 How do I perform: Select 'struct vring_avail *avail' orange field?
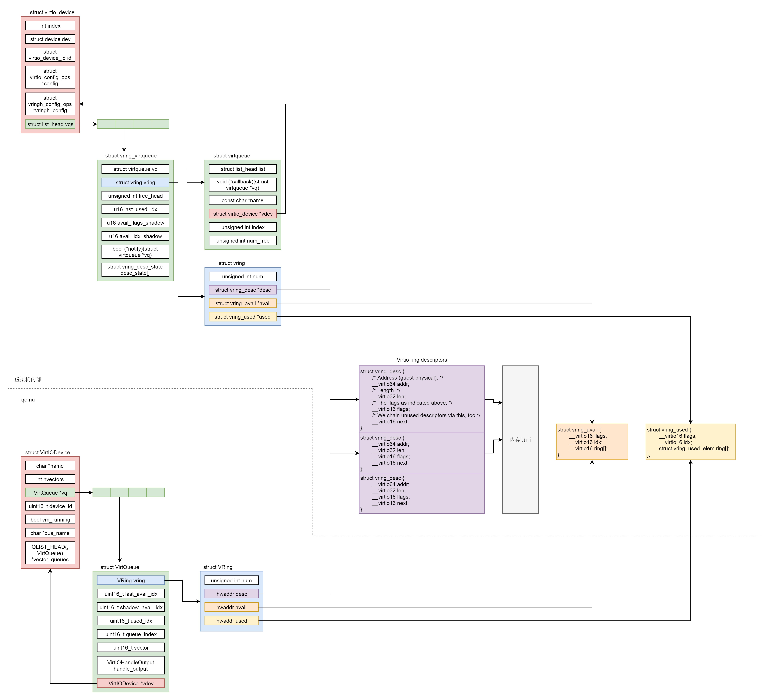tap(243, 303)
